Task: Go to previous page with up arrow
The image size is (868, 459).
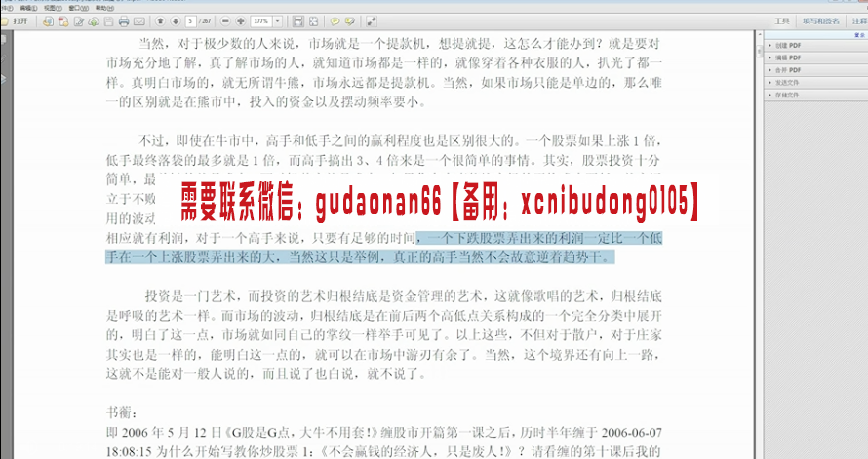Action: 160,21
